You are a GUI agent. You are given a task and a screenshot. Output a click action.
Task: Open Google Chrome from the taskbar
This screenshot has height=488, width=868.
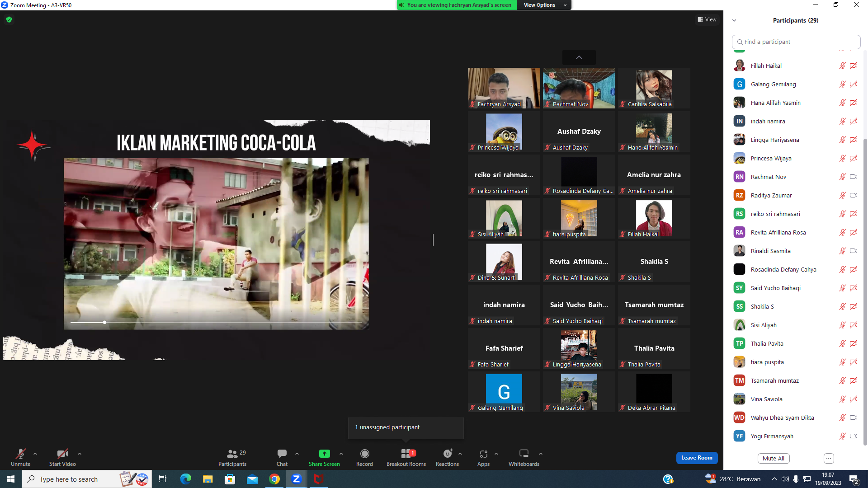[x=274, y=479]
